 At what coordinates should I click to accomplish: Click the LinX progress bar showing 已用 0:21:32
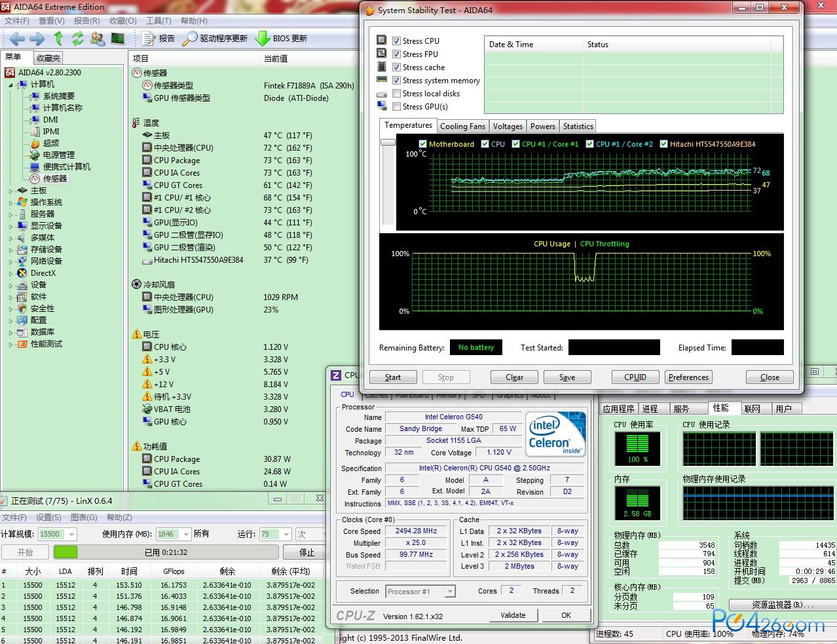tap(166, 552)
